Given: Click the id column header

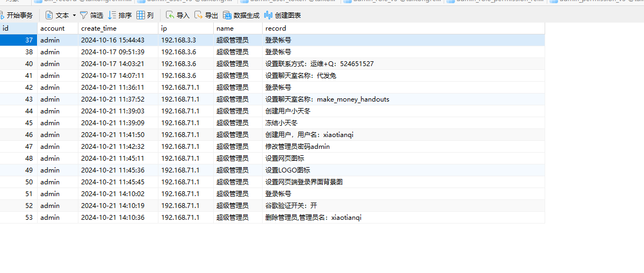Looking at the screenshot, I should [x=18, y=28].
